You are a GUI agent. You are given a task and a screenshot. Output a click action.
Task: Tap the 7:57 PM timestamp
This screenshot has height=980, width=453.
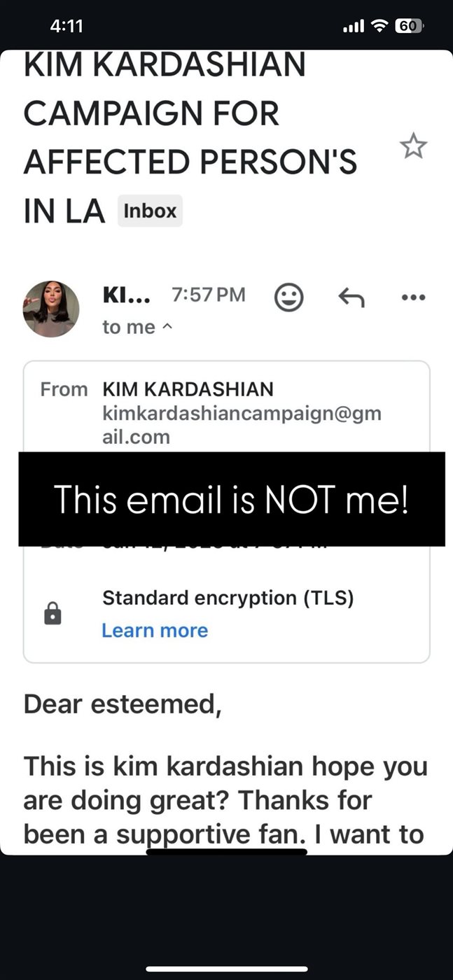(209, 295)
